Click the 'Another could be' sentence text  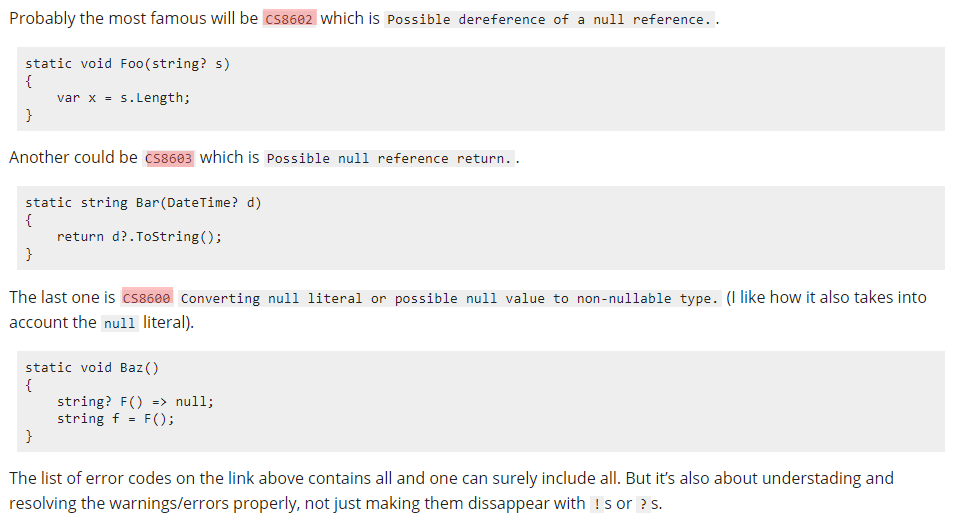click(x=73, y=157)
